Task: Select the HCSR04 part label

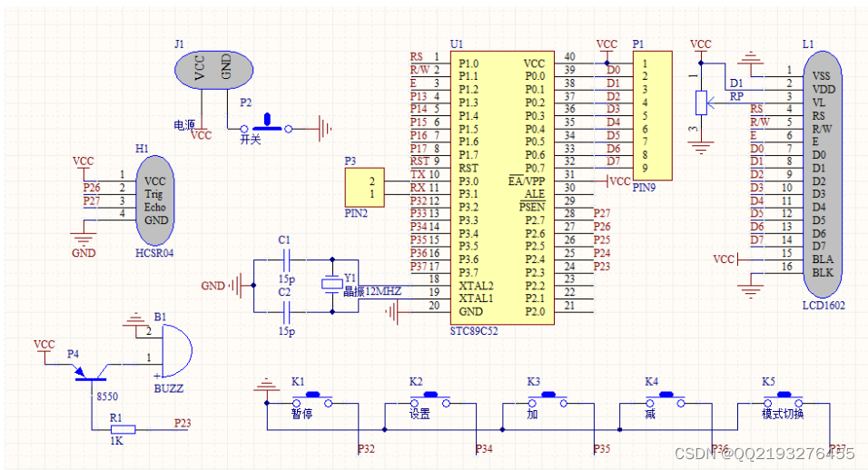Action: (154, 253)
